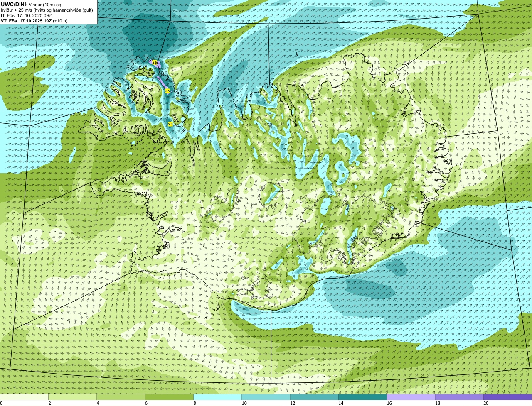
Task: Click the color bar scale label "4"
Action: pos(98,403)
